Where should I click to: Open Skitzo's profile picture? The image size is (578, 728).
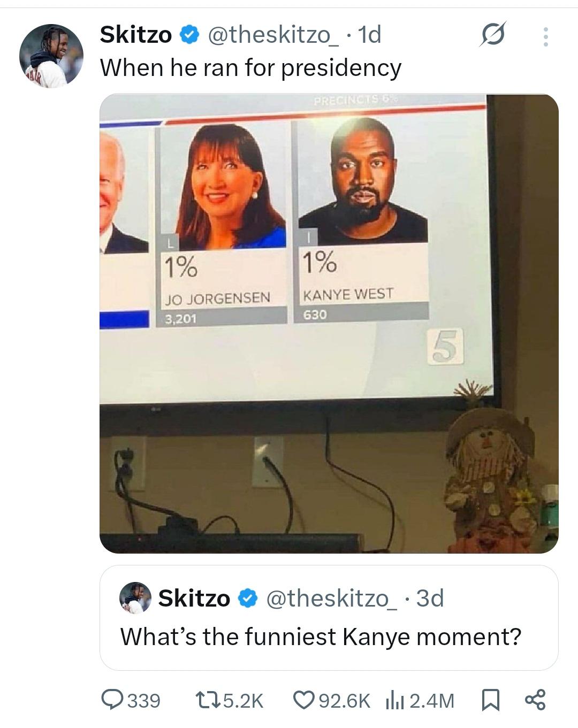(x=51, y=56)
